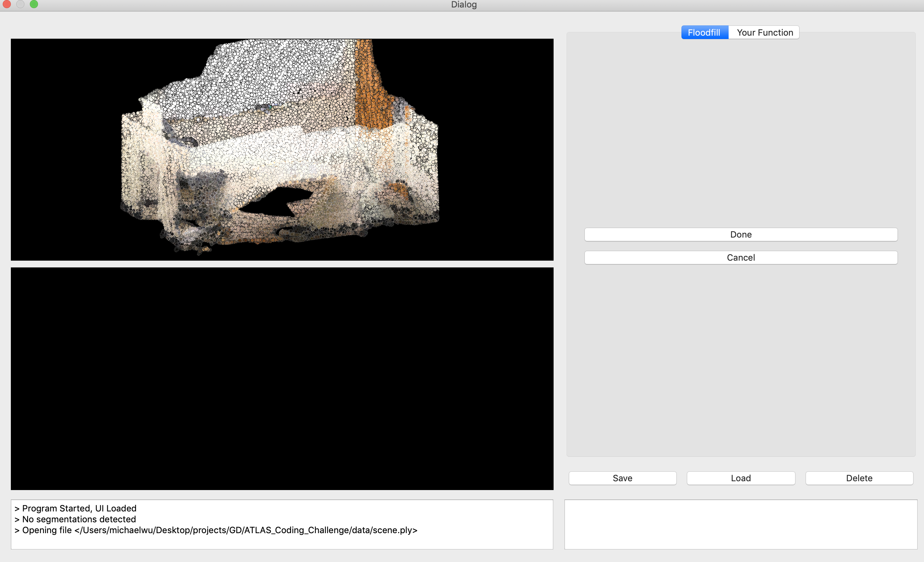Click the 'Program Started, UI Loaded' line
The image size is (924, 562).
[79, 508]
